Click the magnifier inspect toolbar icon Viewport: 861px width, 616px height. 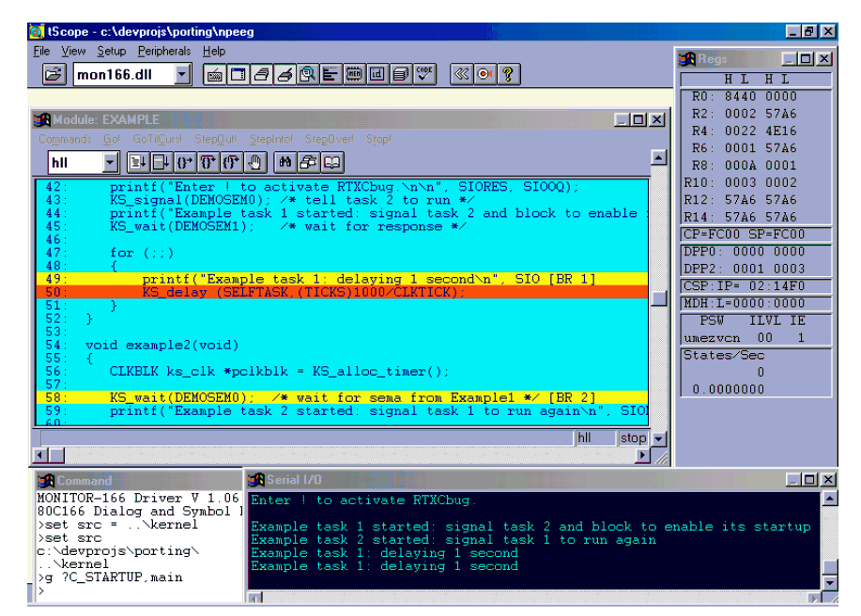click(308, 74)
